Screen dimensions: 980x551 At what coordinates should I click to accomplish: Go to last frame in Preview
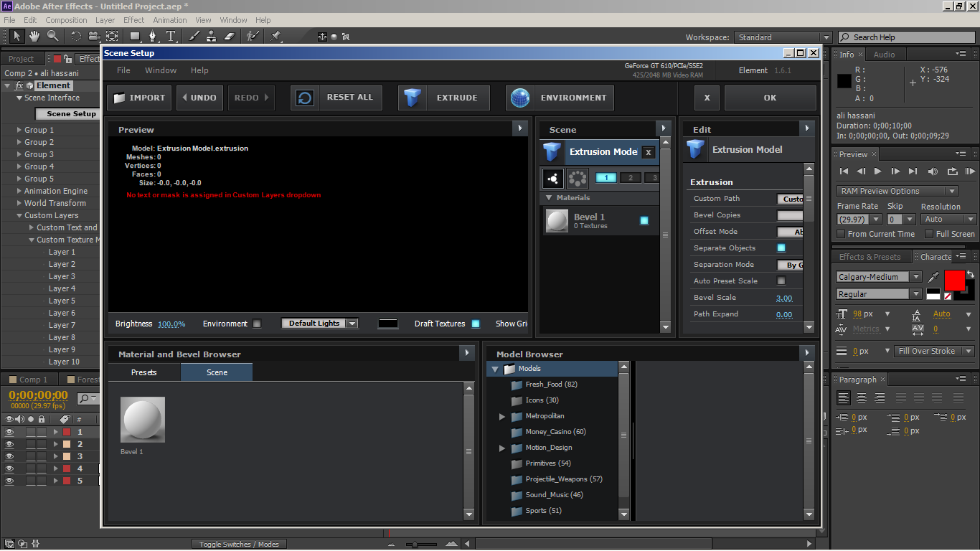point(913,171)
